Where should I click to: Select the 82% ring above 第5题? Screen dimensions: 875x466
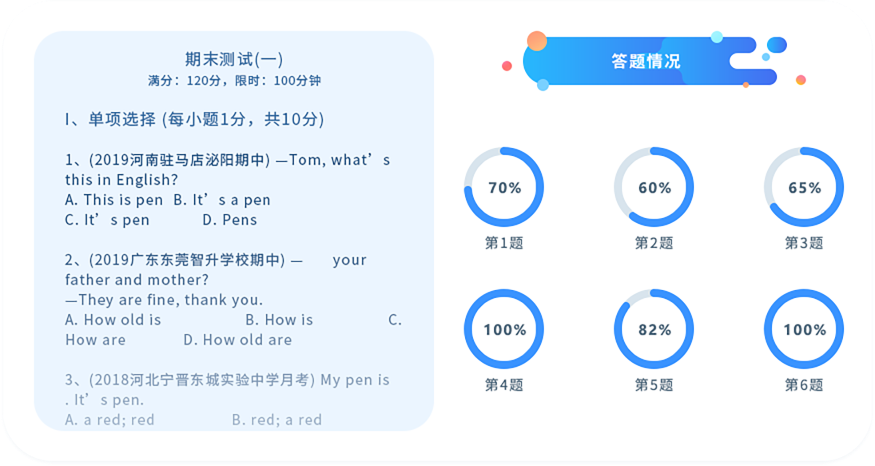click(654, 329)
